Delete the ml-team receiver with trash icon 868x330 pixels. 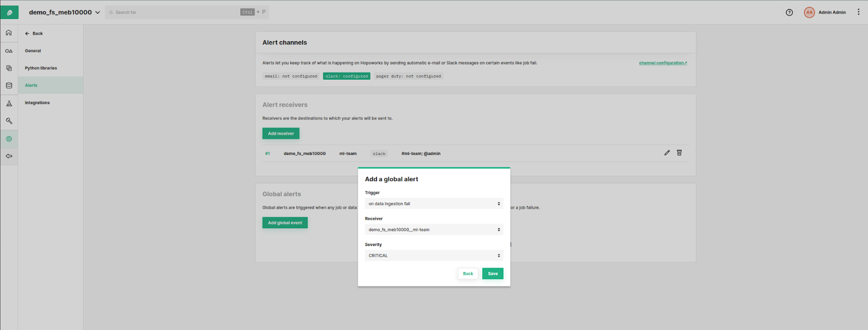tap(679, 153)
